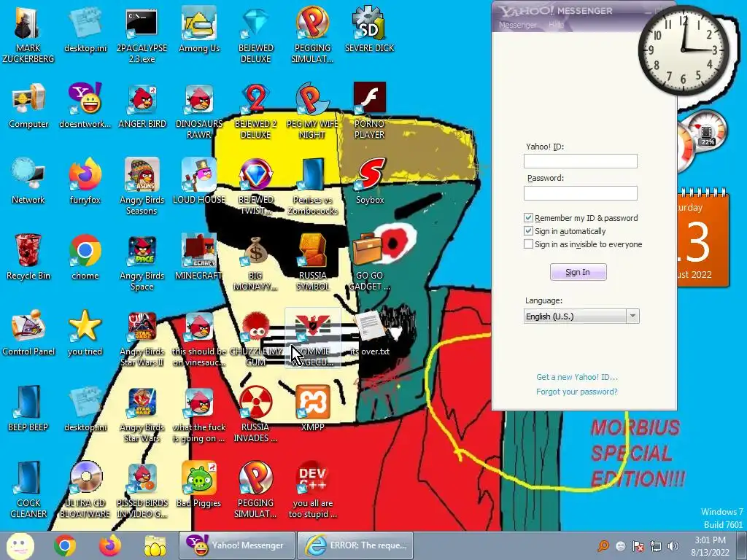Open the folder icon on the taskbar
This screenshot has height=560, width=747.
(155, 545)
